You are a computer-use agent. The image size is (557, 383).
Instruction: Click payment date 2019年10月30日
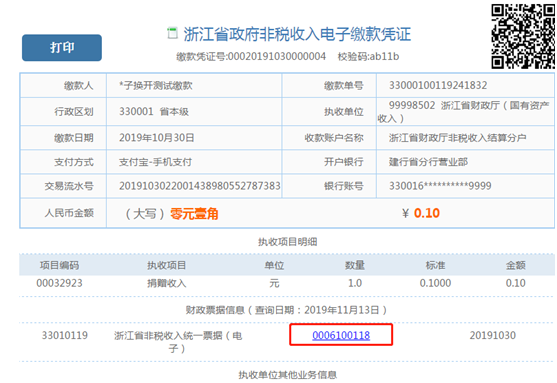tap(157, 137)
